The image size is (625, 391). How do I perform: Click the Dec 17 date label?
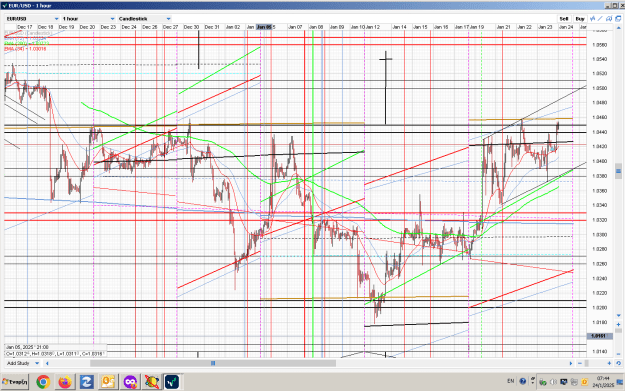tap(25, 27)
